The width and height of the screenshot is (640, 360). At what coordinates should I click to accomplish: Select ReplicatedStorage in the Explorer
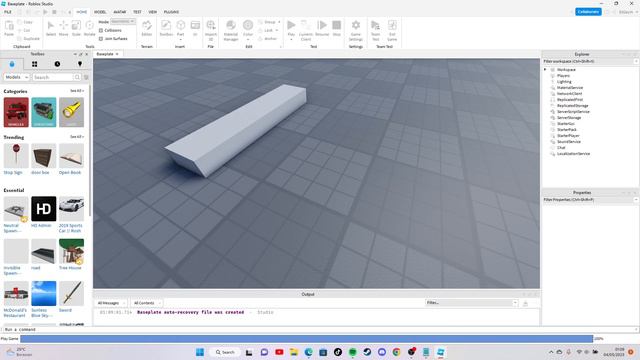[x=572, y=106]
